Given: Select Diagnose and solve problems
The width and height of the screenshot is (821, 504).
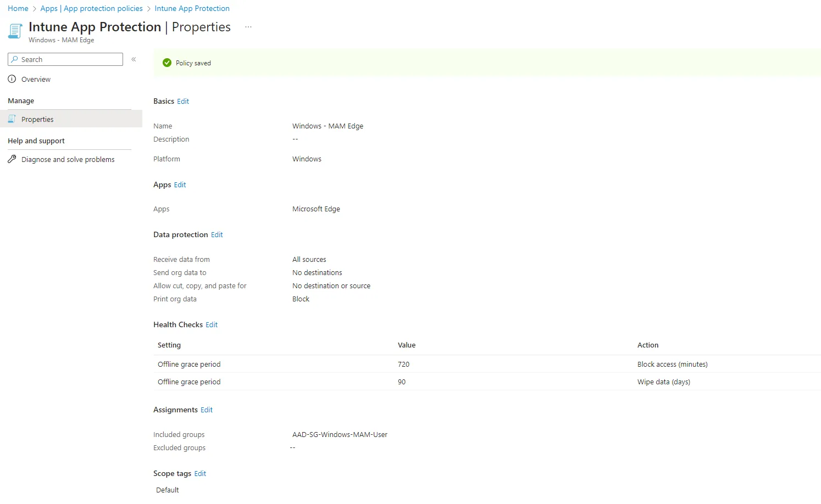Looking at the screenshot, I should coord(68,160).
